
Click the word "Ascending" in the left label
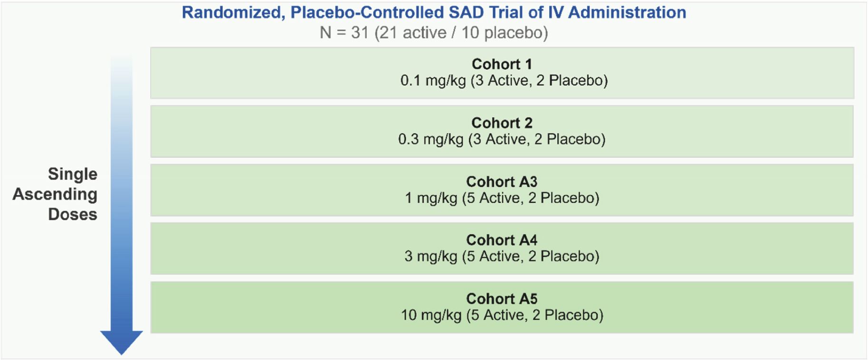pyautogui.click(x=55, y=194)
